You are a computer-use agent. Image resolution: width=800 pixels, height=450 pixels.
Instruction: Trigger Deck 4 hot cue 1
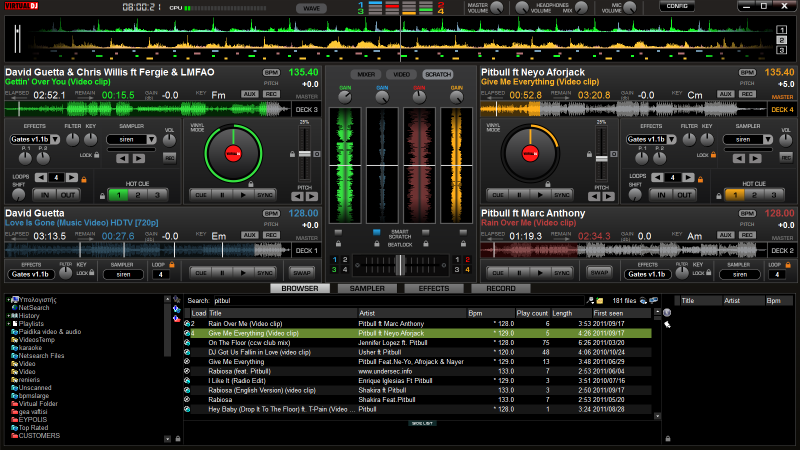pyautogui.click(x=735, y=195)
